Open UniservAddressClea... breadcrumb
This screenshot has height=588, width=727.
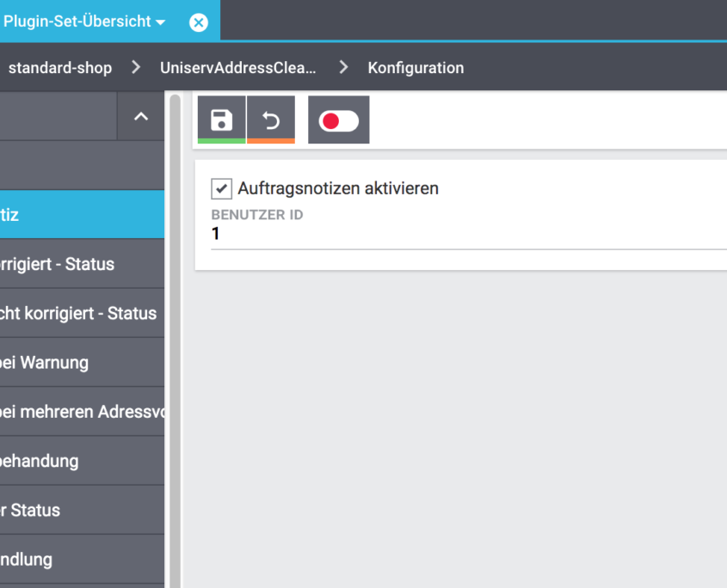(x=237, y=68)
